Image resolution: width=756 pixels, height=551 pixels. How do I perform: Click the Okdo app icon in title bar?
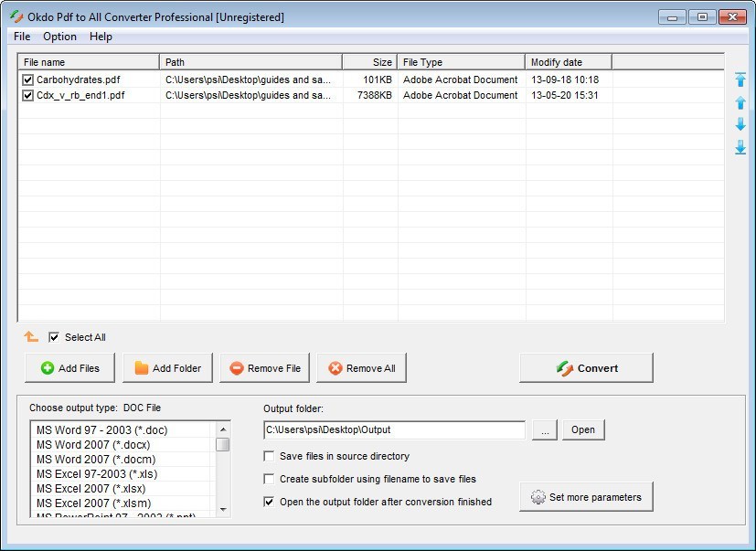[x=16, y=16]
